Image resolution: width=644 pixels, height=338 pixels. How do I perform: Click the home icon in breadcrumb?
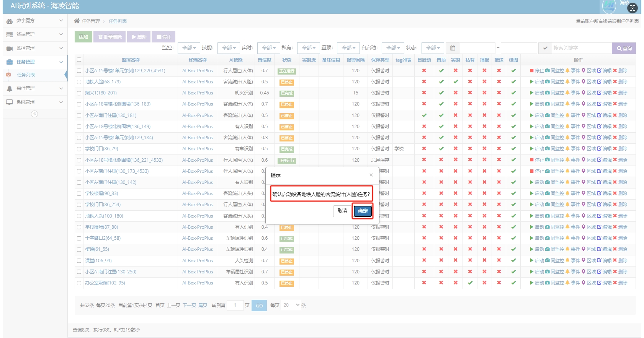point(77,21)
